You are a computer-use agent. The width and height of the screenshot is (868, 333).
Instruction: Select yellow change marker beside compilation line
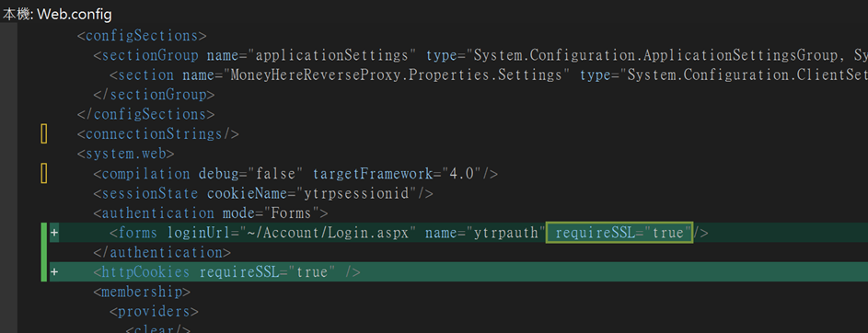[44, 174]
